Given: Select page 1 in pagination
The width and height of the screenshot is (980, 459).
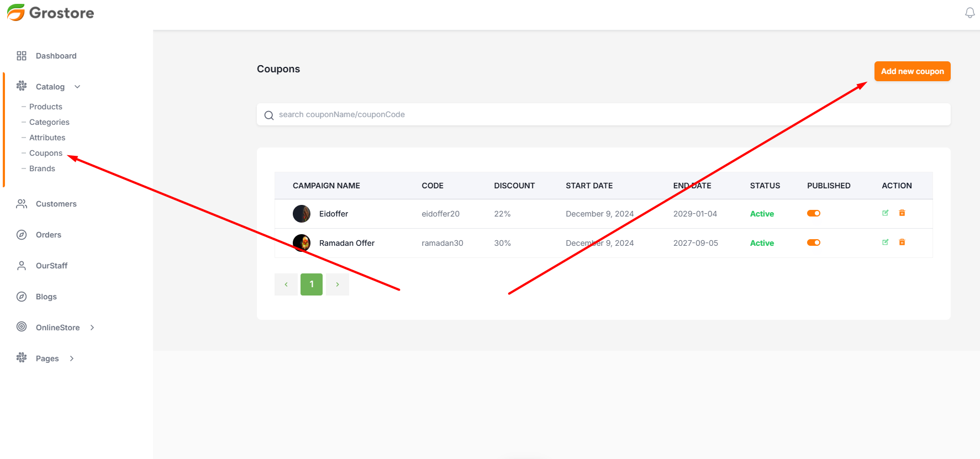Looking at the screenshot, I should pyautogui.click(x=312, y=284).
